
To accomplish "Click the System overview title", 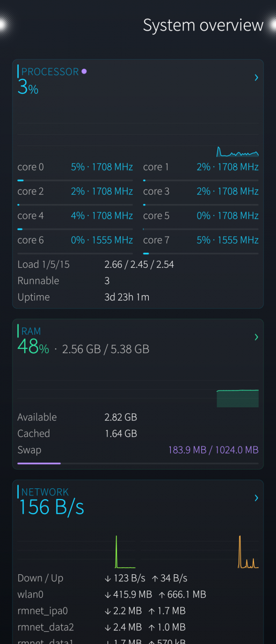I will coord(204,25).
